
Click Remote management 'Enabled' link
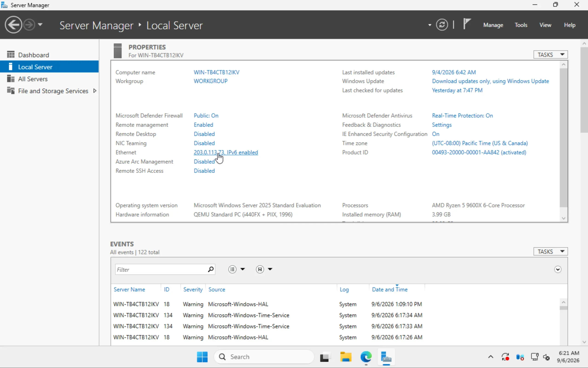[203, 125]
